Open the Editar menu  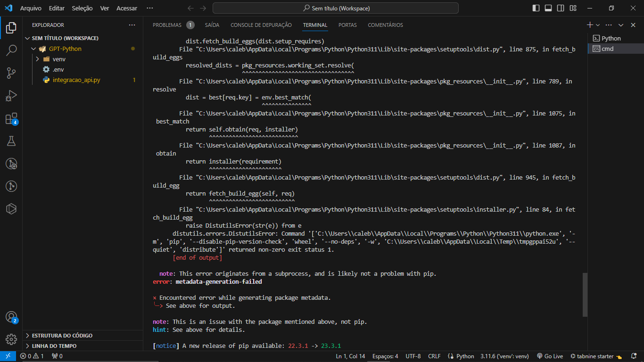(57, 8)
